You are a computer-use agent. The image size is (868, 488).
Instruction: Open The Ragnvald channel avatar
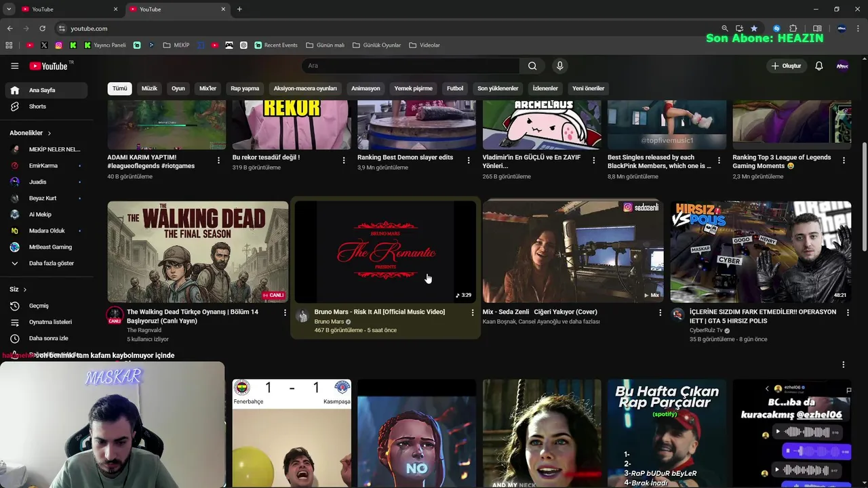click(x=115, y=314)
